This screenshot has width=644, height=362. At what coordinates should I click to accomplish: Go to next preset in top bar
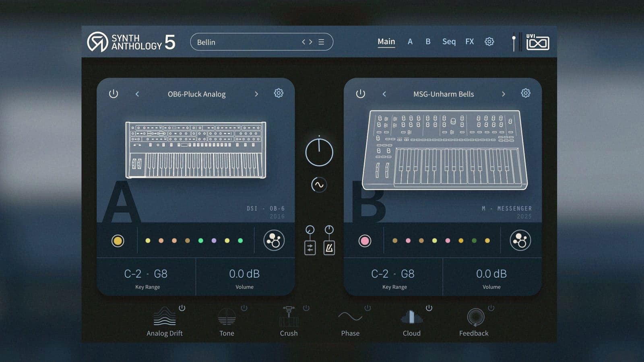[310, 42]
